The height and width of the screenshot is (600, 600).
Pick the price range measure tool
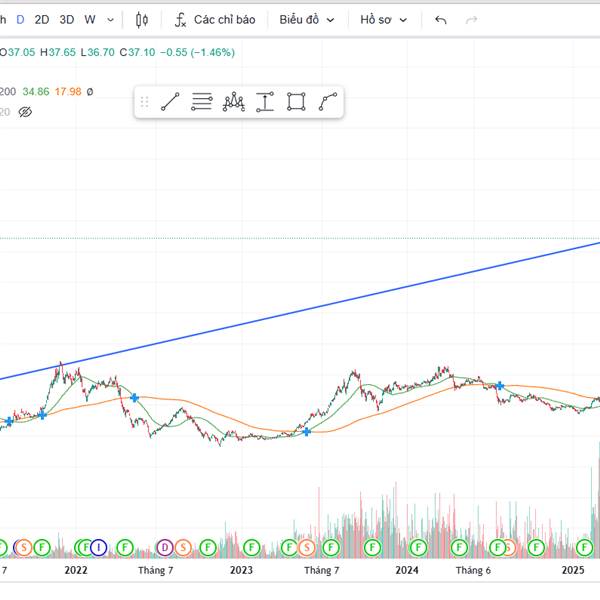tap(265, 102)
